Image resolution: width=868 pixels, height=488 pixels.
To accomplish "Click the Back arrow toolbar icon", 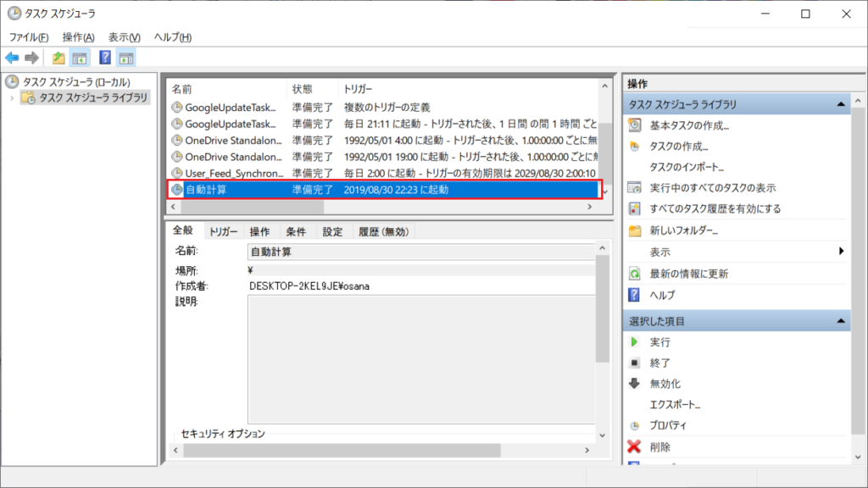I will [x=12, y=58].
